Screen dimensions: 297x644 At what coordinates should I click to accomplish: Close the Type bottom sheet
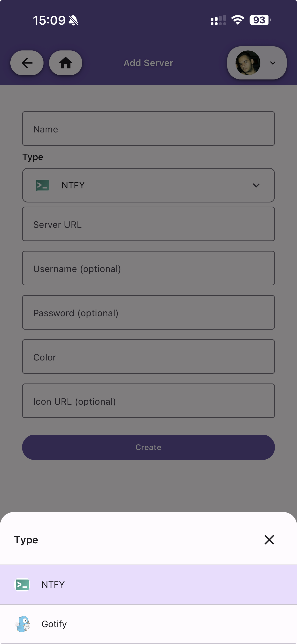click(269, 540)
